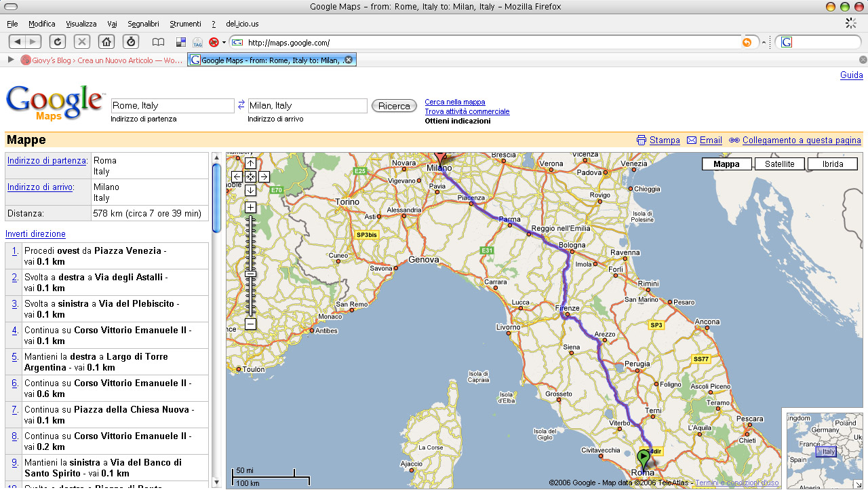868x490 pixels.
Task: Click the del.icio.us checkered toolbar icon
Action: click(x=181, y=42)
